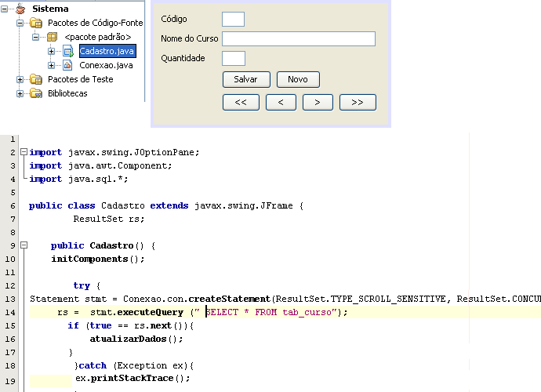Collapse the pacote padrão node
This screenshot has width=541, height=392.
[35, 37]
